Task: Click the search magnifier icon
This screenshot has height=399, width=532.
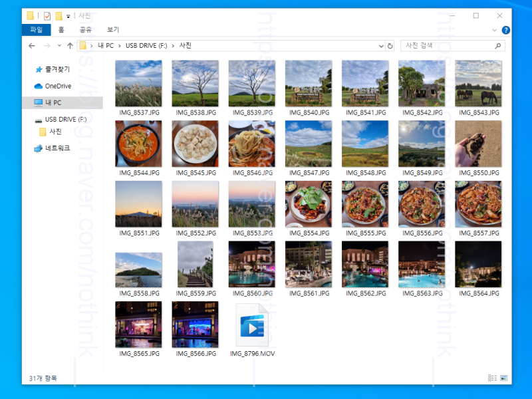Action: point(497,46)
